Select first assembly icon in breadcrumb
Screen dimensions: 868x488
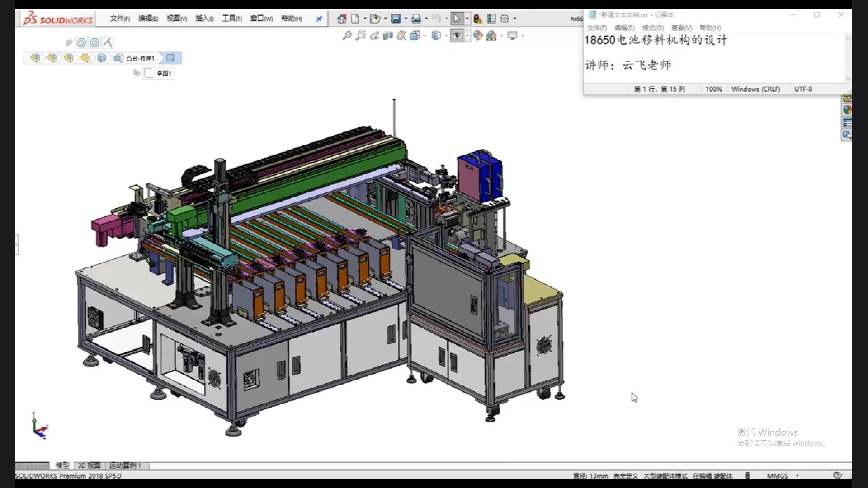point(35,58)
